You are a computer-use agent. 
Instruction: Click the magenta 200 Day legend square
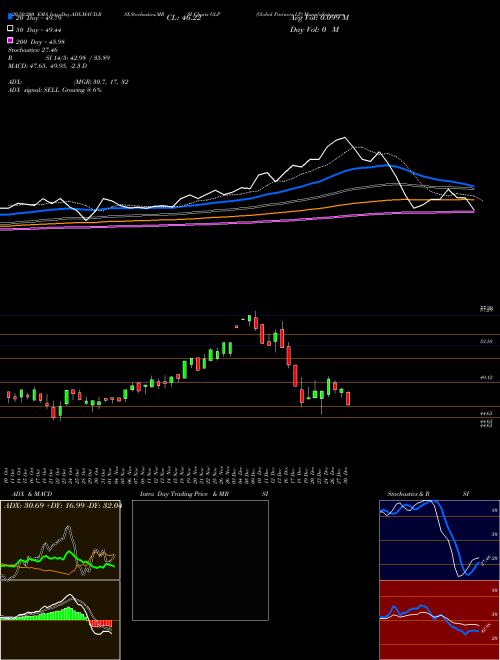click(x=10, y=41)
